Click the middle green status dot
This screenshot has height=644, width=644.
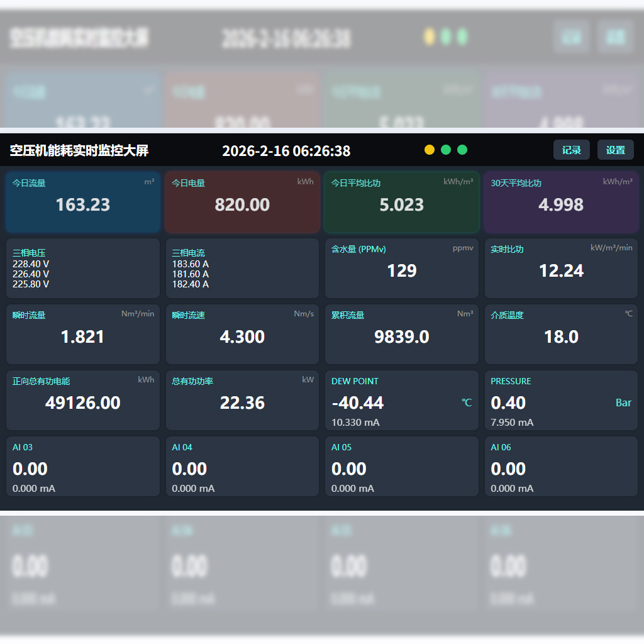pos(446,150)
